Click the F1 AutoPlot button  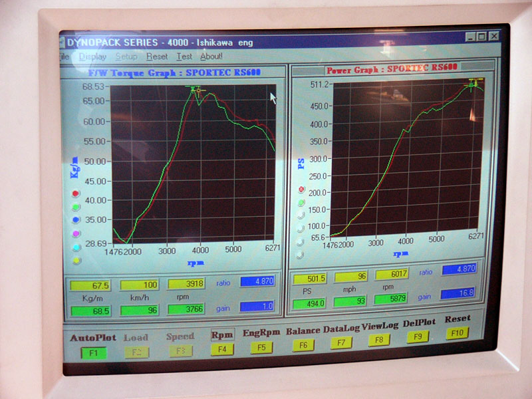pyautogui.click(x=94, y=353)
